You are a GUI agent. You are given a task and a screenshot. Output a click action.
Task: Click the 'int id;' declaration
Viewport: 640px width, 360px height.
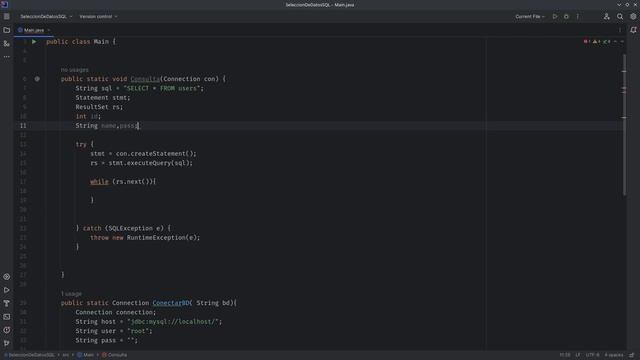(88, 116)
